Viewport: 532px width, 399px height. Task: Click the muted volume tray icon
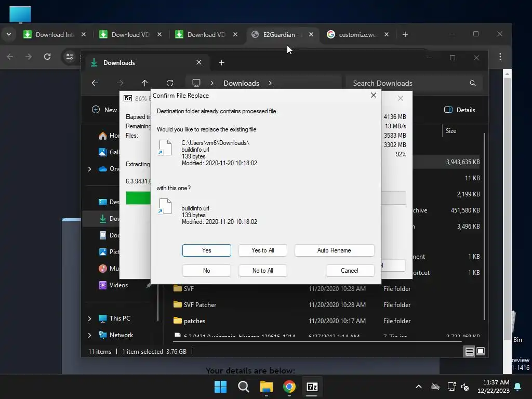[x=465, y=387]
